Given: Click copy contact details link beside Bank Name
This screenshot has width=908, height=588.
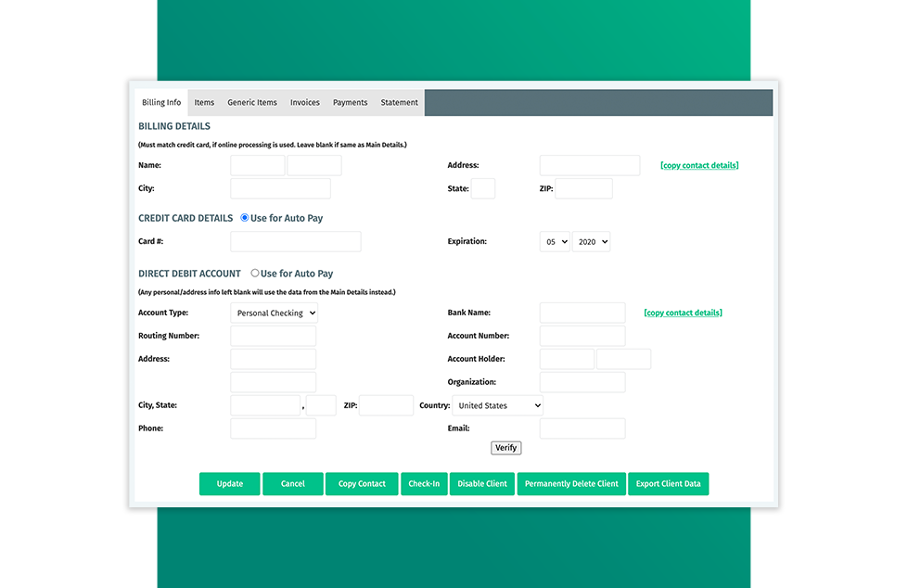Looking at the screenshot, I should point(683,313).
